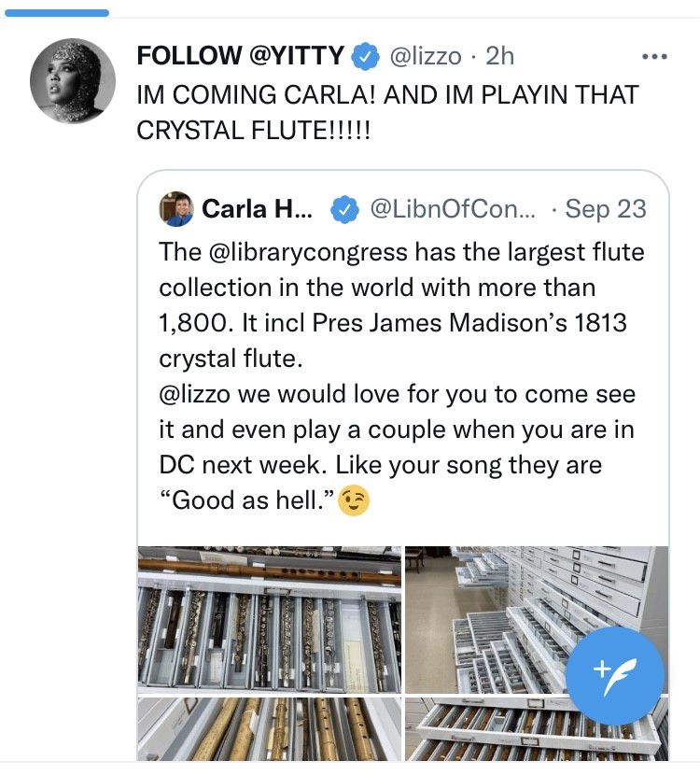The height and width of the screenshot is (775, 700).
Task: Open Carla H's small avatar in quoted tweet
Action: tap(175, 209)
